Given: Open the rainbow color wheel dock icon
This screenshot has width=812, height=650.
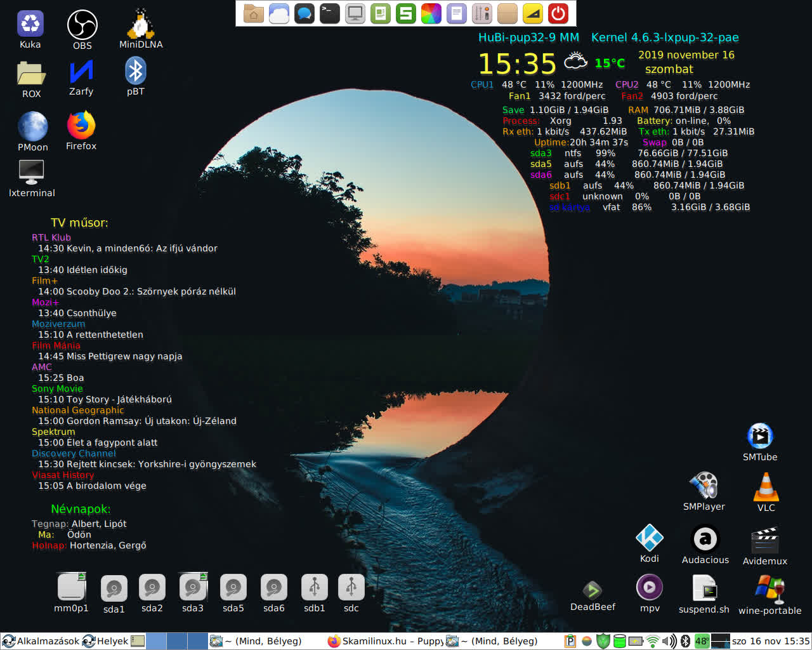Looking at the screenshot, I should (431, 13).
